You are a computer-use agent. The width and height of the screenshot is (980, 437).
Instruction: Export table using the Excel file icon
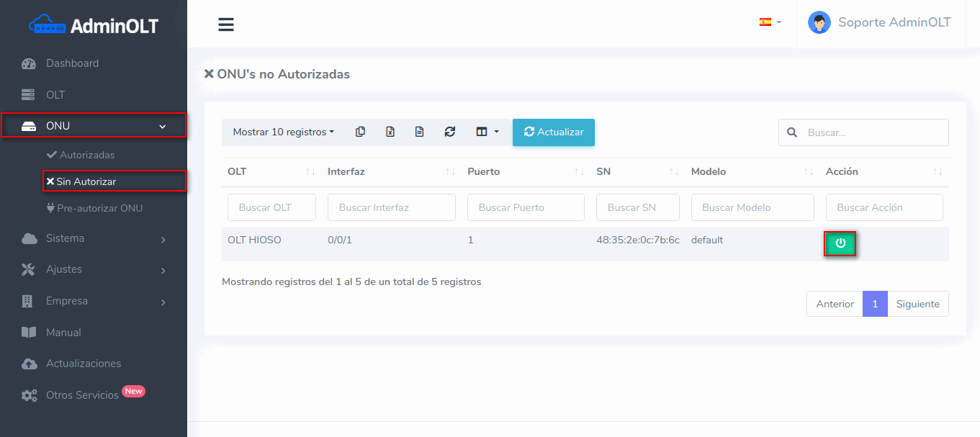tap(390, 132)
